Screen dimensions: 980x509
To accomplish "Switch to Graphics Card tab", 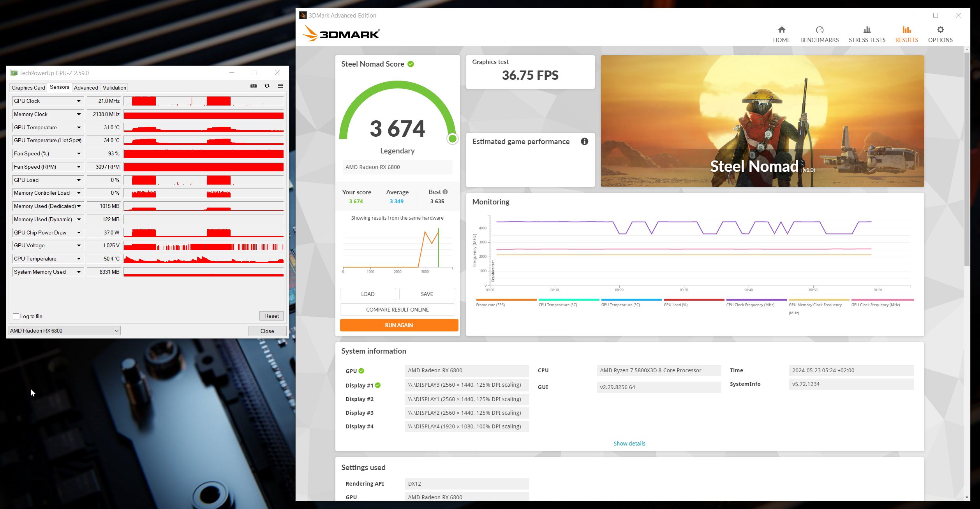I will point(28,88).
